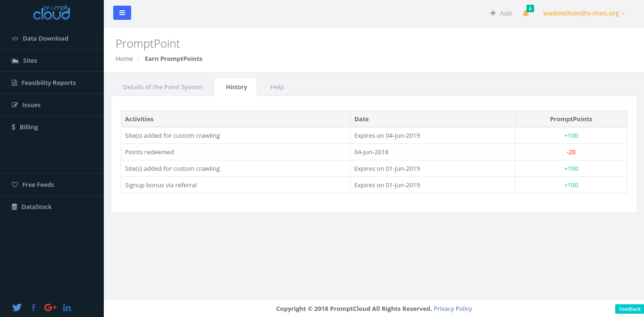The height and width of the screenshot is (317, 644).
Task: Open Issues in sidebar
Action: point(52,105)
